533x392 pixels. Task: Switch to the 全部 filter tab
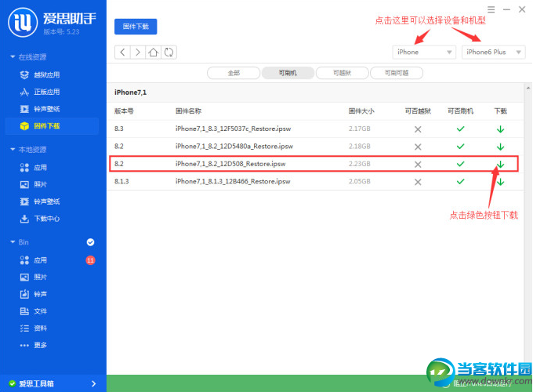coord(234,73)
